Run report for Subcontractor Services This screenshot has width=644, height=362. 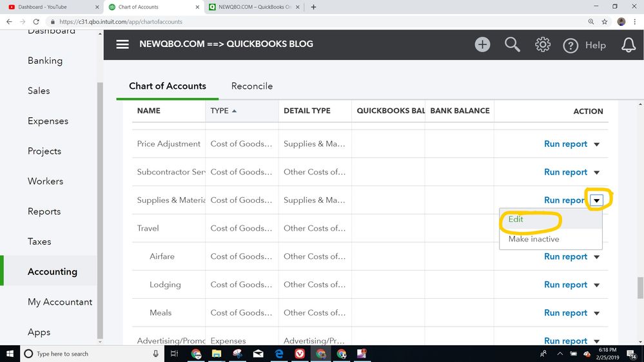[x=565, y=173]
